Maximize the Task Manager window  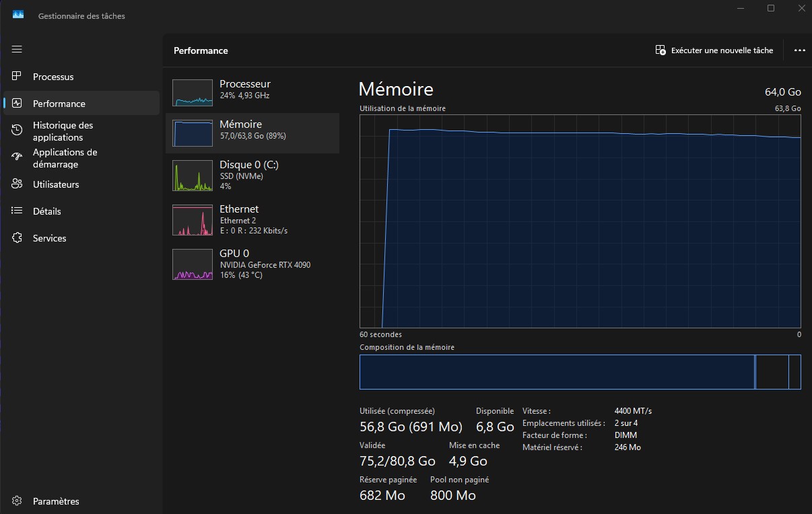coord(771,8)
